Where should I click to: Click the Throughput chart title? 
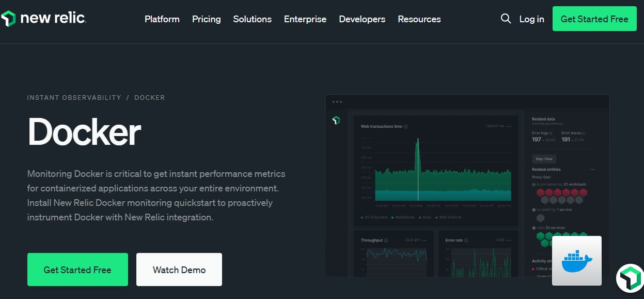pyautogui.click(x=372, y=240)
